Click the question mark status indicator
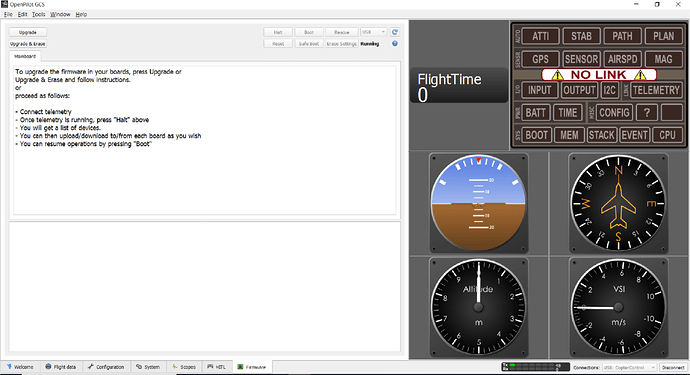Image resolution: width=690 pixels, height=375 pixels. pyautogui.click(x=647, y=113)
